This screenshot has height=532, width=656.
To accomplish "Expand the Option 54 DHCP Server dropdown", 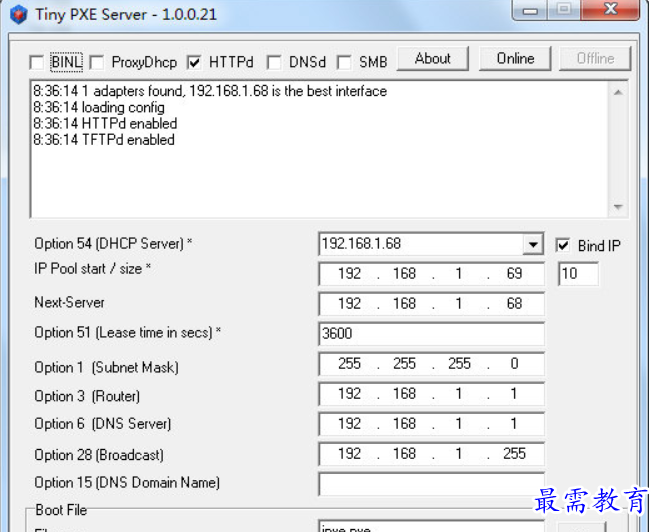I will click(533, 244).
